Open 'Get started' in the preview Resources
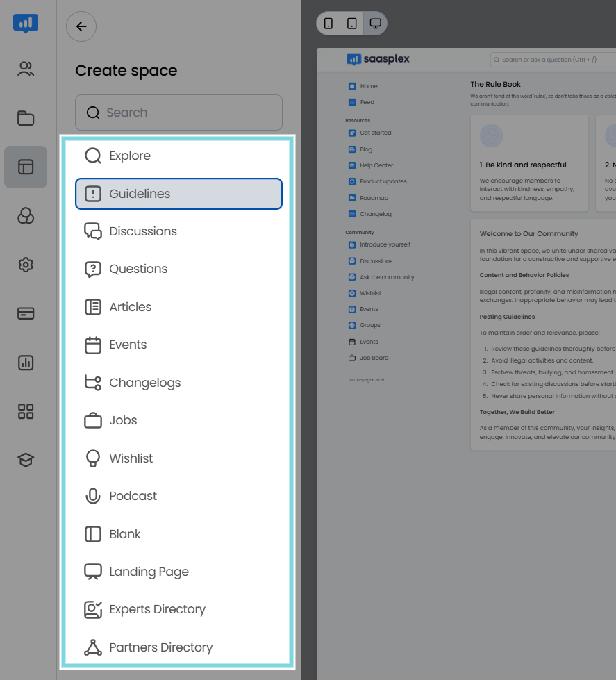The image size is (616, 680). 369,133
